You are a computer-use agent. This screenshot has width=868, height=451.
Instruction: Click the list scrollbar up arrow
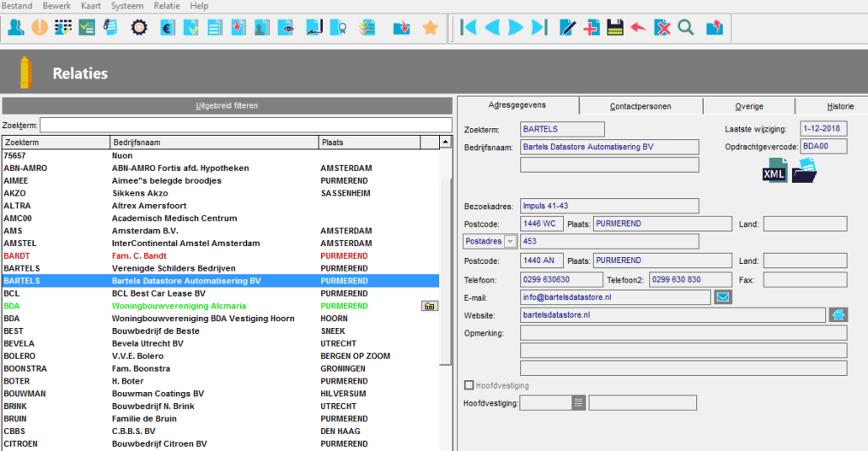[x=445, y=142]
